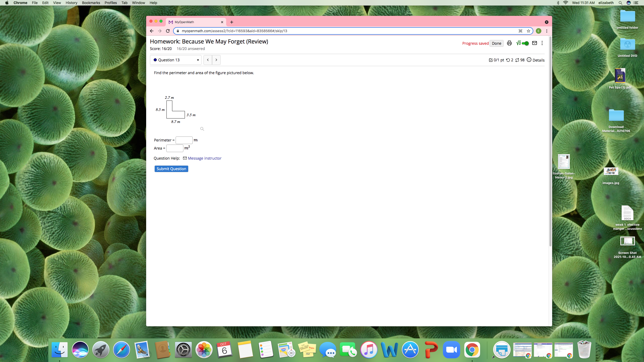Open a new tab with plus button
Screen dimensions: 644x362
coord(231,22)
